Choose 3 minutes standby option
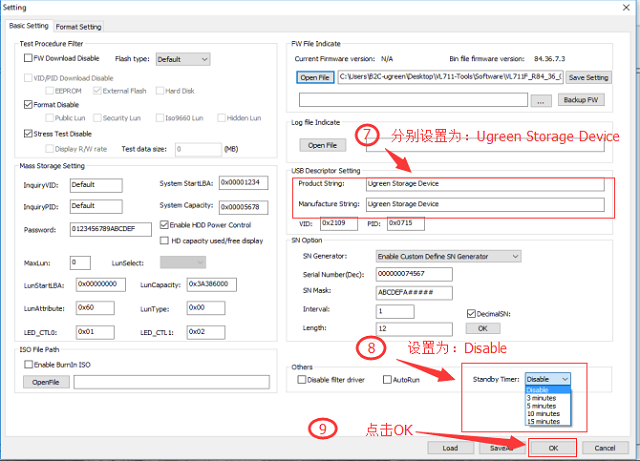This screenshot has height=461, width=640. point(547,398)
